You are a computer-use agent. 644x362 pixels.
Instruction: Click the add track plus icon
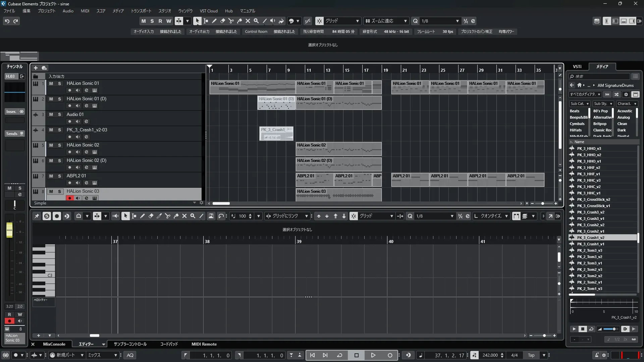pyautogui.click(x=36, y=68)
